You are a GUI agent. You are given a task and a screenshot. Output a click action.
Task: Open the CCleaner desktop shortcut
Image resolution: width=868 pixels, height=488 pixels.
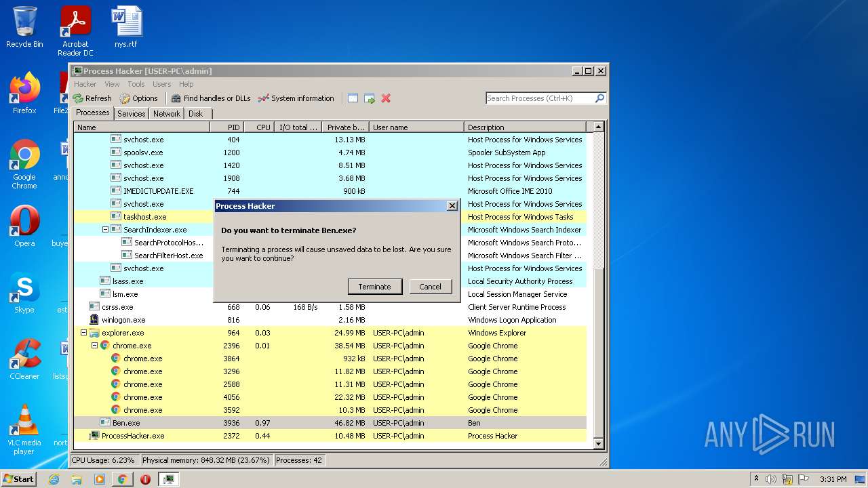[24, 360]
